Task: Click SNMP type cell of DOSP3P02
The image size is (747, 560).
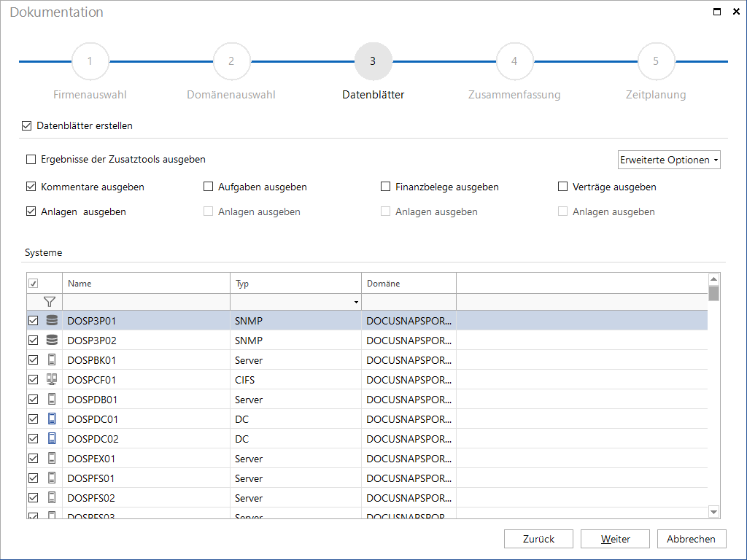Action: click(296, 340)
